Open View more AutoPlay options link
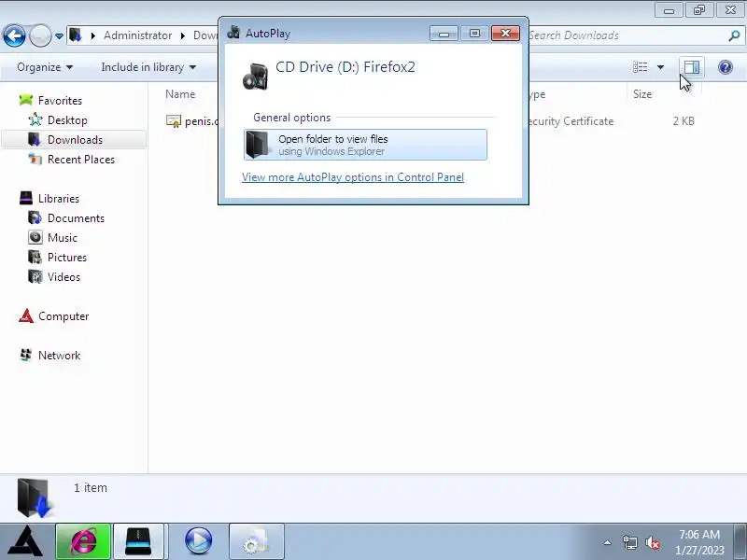This screenshot has height=560, width=747. pos(353,177)
